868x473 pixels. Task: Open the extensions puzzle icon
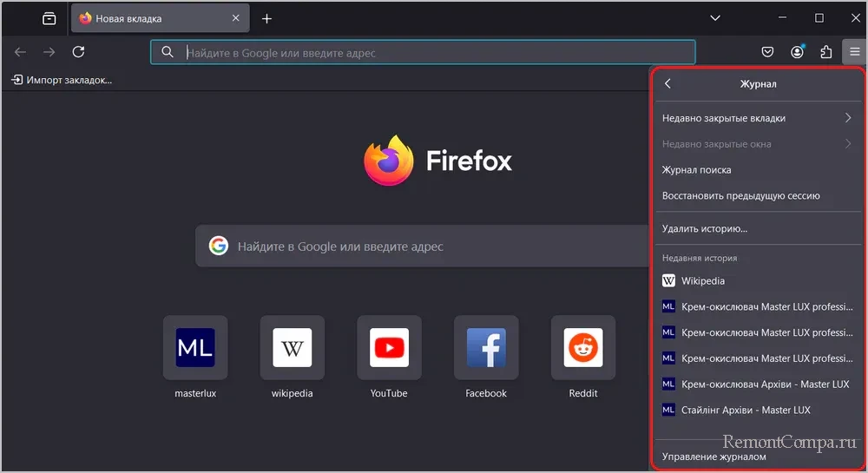pyautogui.click(x=826, y=52)
